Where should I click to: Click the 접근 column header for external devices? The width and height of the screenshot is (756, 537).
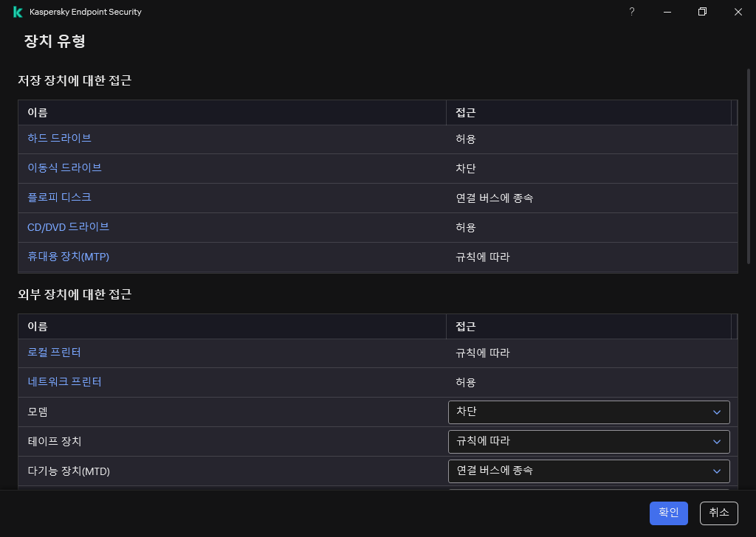(464, 326)
